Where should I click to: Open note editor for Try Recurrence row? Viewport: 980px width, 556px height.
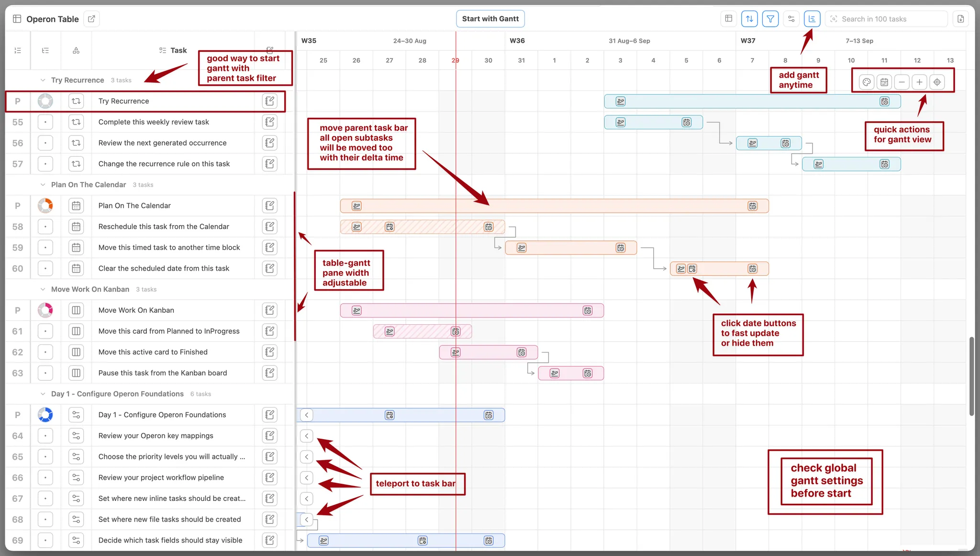point(270,101)
